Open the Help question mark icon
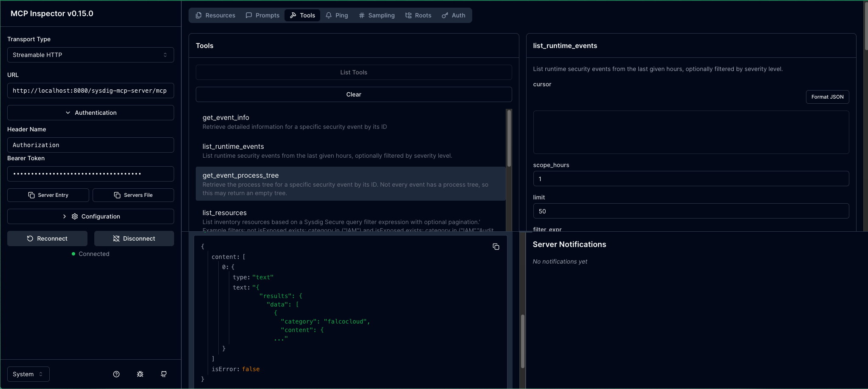868x389 pixels. (x=116, y=374)
